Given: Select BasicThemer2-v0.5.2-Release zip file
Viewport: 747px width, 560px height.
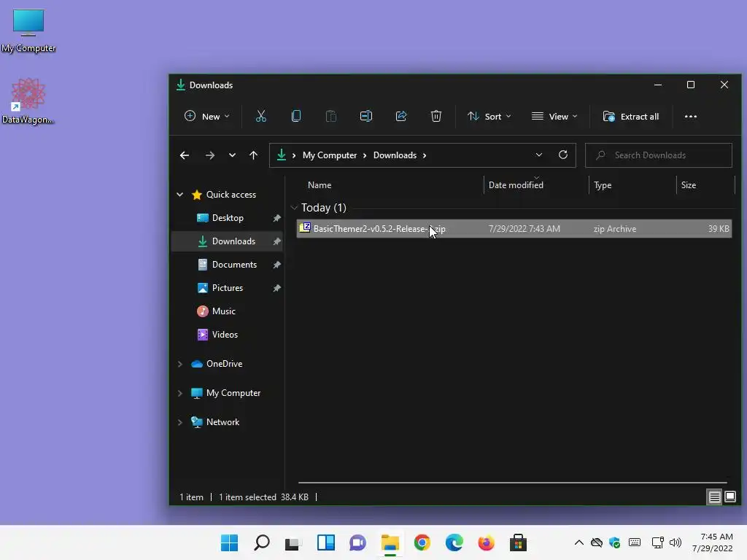Looking at the screenshot, I should (514, 229).
